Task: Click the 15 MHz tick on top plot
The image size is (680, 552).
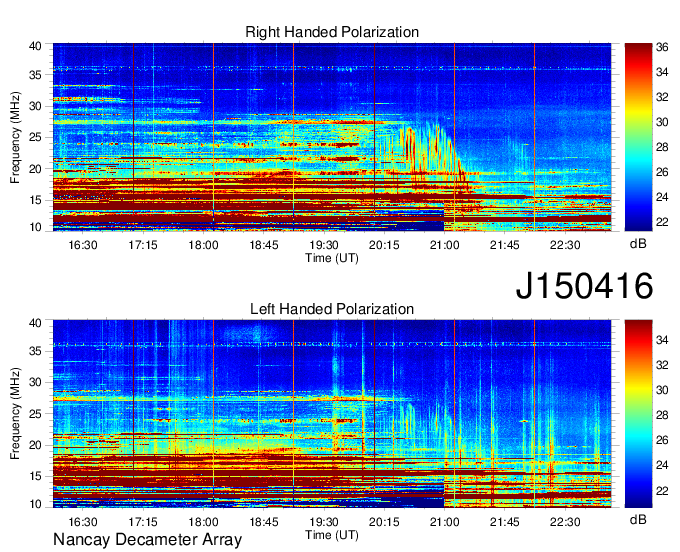Action: [x=35, y=200]
